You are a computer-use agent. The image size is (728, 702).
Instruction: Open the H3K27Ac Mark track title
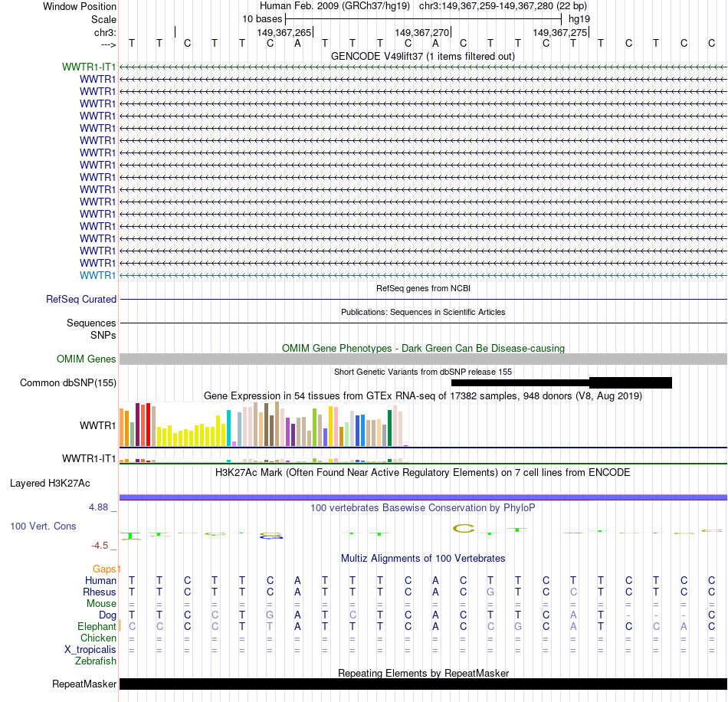pos(423,473)
